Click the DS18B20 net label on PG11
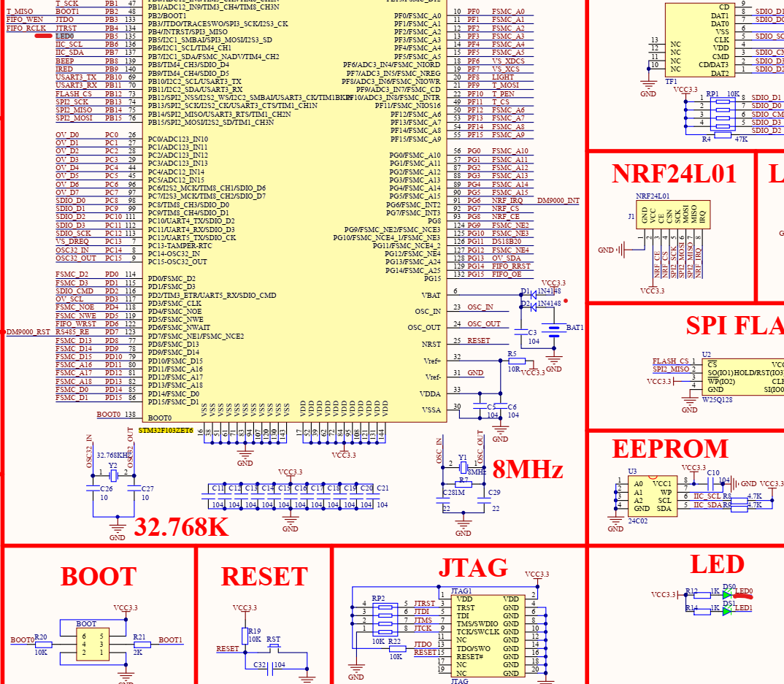The height and width of the screenshot is (684, 784). (x=506, y=242)
